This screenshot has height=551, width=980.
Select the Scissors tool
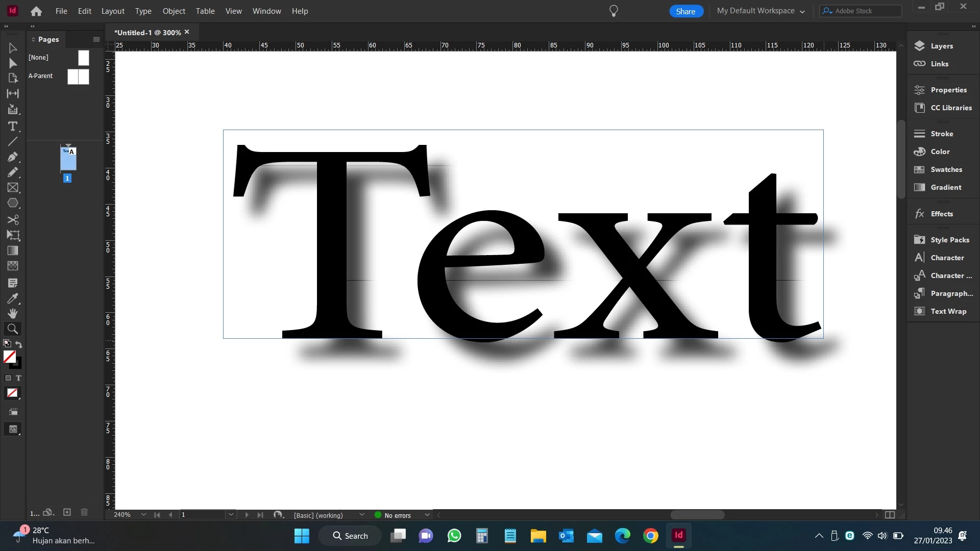pos(13,220)
